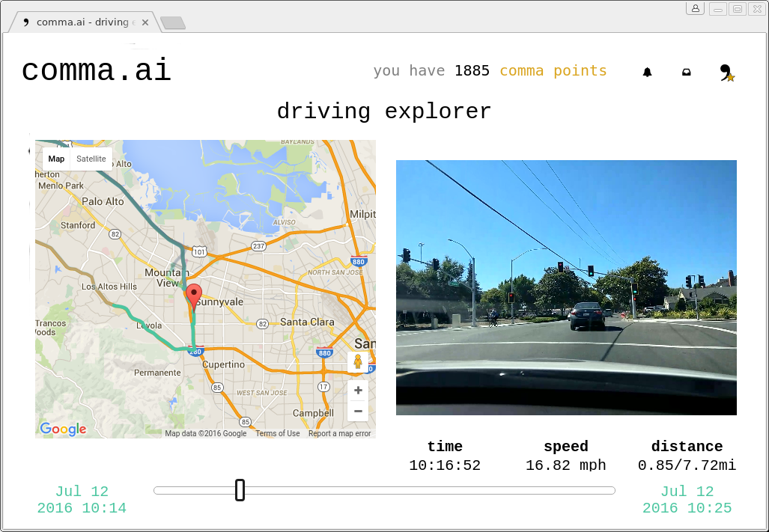Click the comma star profile icon
This screenshot has width=769, height=532.
coord(727,73)
